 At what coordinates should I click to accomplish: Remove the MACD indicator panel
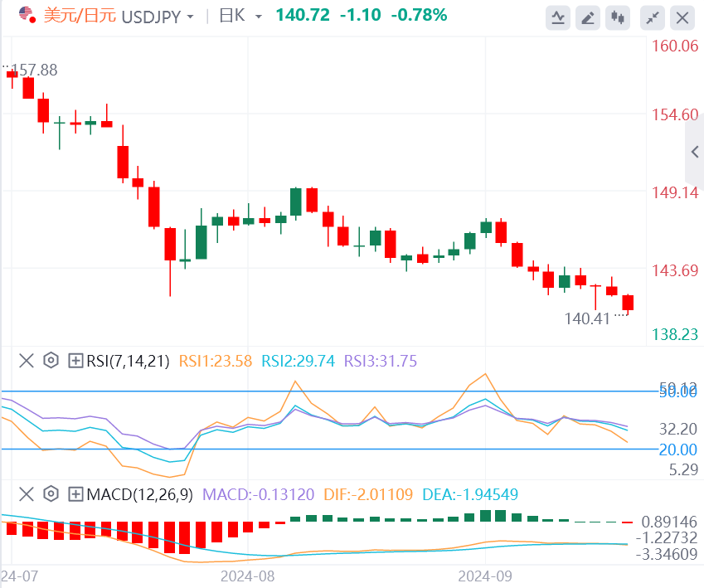click(x=27, y=494)
